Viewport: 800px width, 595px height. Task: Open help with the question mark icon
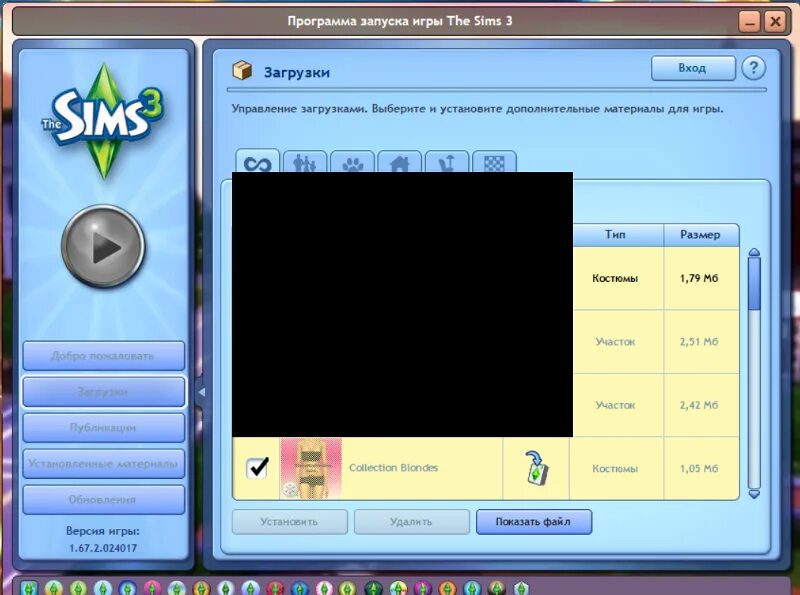(x=754, y=68)
